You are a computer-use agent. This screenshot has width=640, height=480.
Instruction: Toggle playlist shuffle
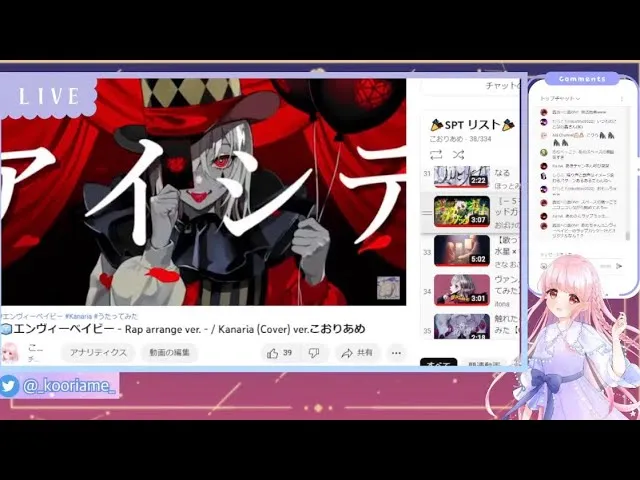pos(458,155)
